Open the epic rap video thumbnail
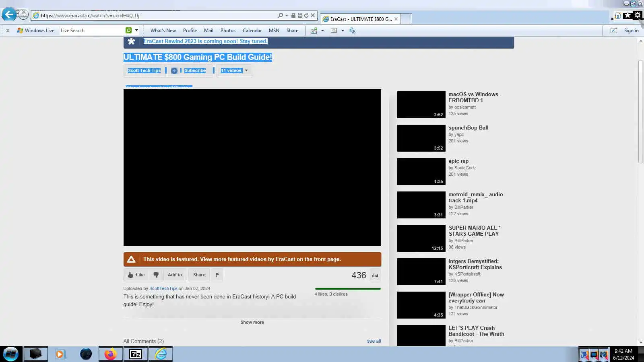Viewport: 644px width, 362px height. pyautogui.click(x=421, y=171)
